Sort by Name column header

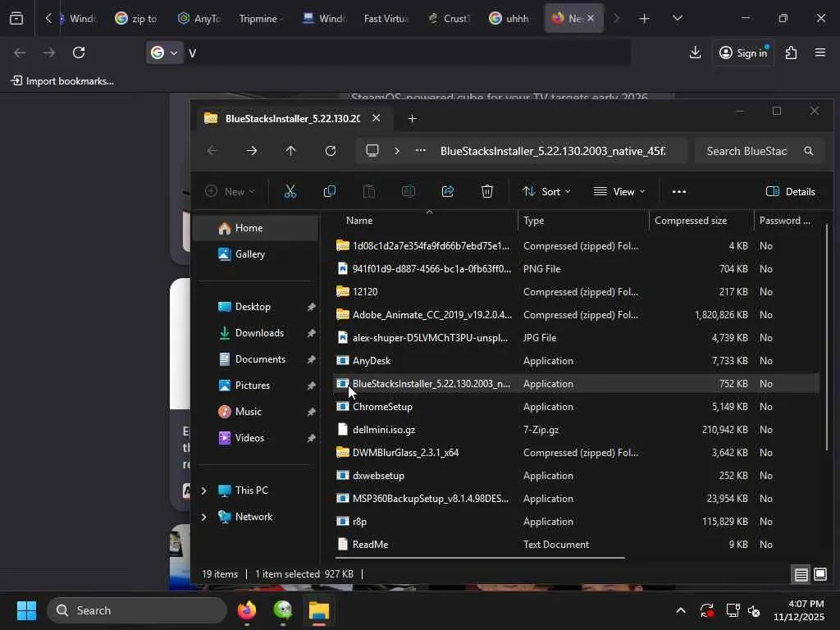click(359, 220)
